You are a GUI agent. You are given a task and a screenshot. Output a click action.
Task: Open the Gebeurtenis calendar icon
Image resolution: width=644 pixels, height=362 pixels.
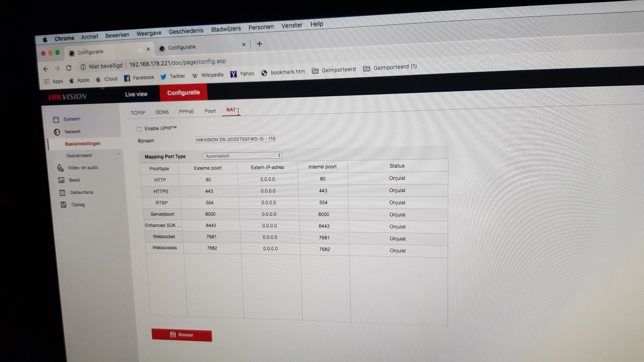tap(62, 193)
